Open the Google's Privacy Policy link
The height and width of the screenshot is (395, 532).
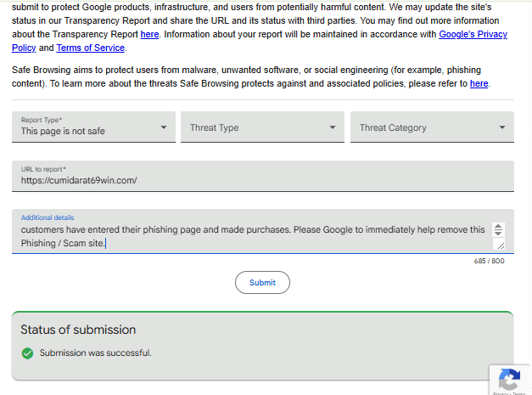pyautogui.click(x=473, y=35)
